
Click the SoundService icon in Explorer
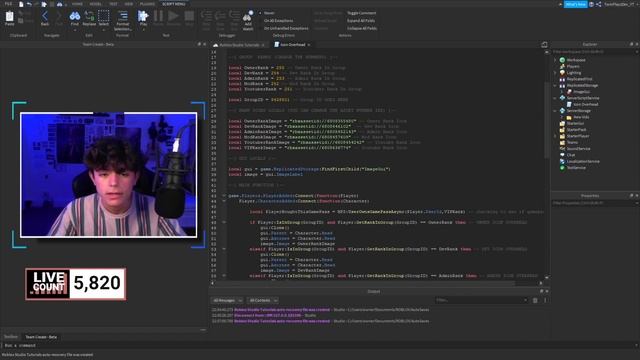coord(562,149)
